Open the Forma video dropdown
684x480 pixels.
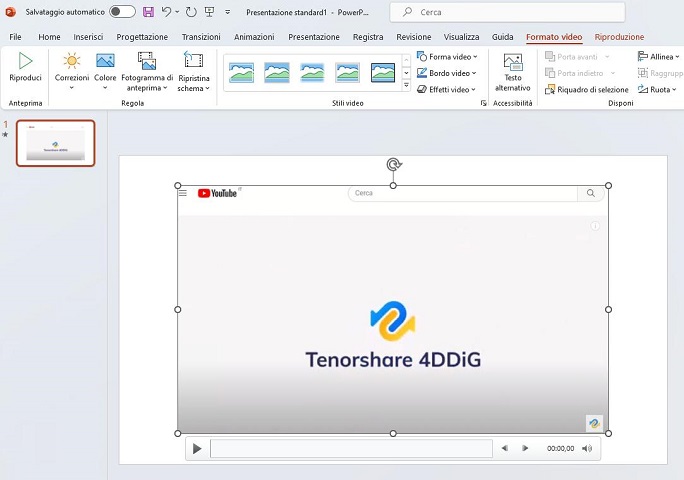447,57
